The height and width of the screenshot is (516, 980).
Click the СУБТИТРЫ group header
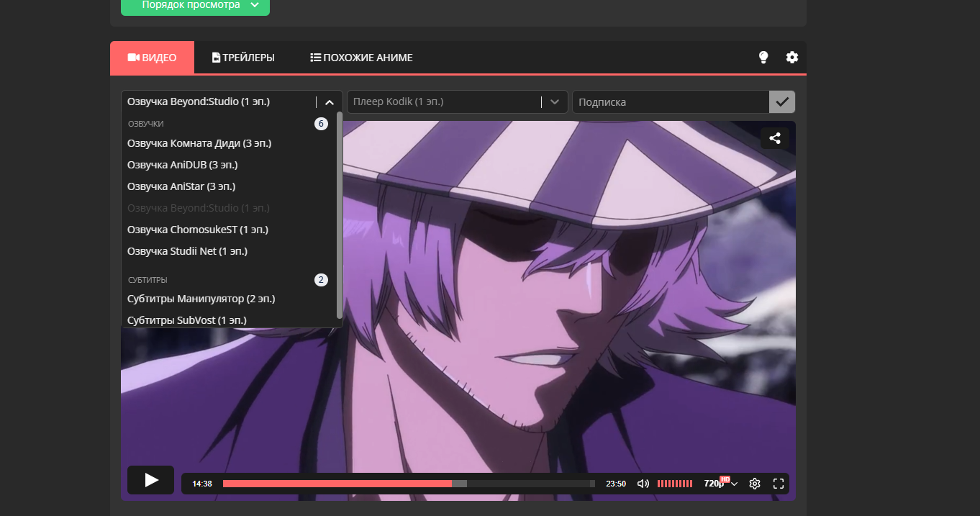pyautogui.click(x=148, y=280)
